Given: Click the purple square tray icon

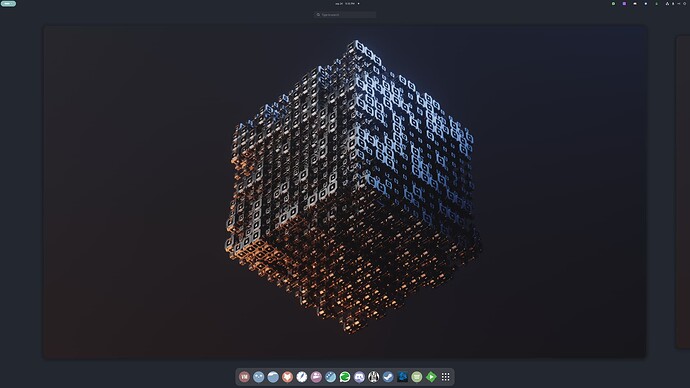Looking at the screenshot, I should 624,4.
